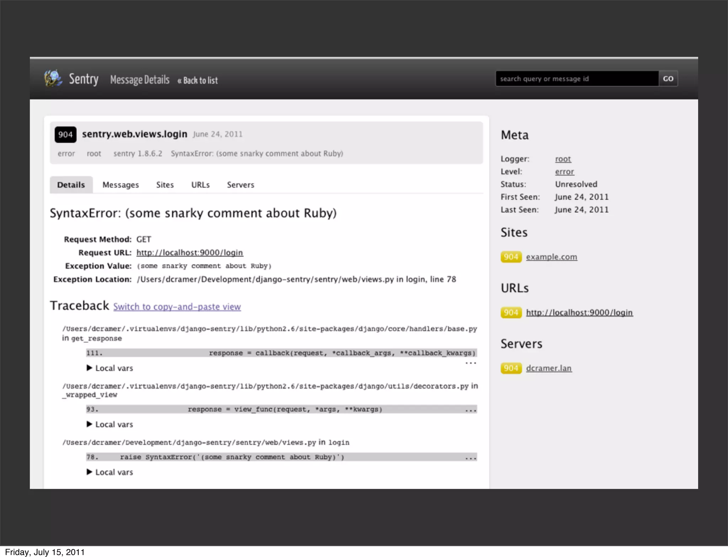Expand context ellipsis on line 93
Viewport: 728px width, 560px height.
(471, 410)
